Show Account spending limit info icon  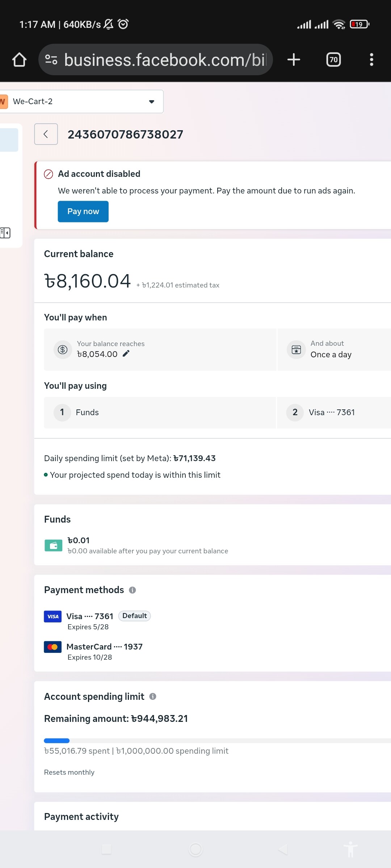tap(153, 697)
